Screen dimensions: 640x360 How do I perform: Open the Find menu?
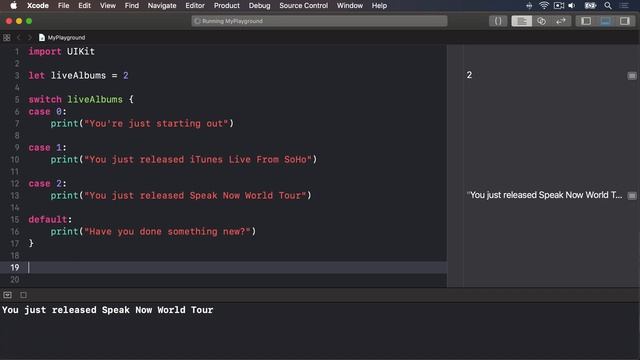click(131, 6)
